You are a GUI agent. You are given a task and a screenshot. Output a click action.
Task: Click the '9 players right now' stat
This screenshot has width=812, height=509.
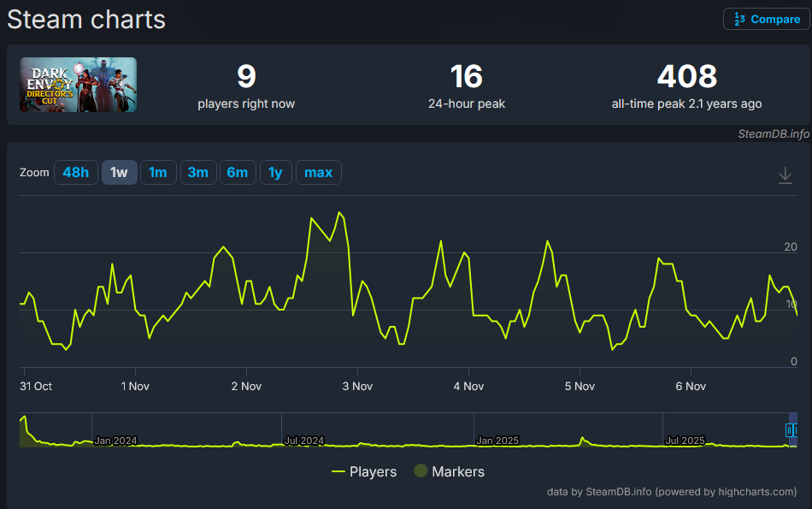[246, 86]
